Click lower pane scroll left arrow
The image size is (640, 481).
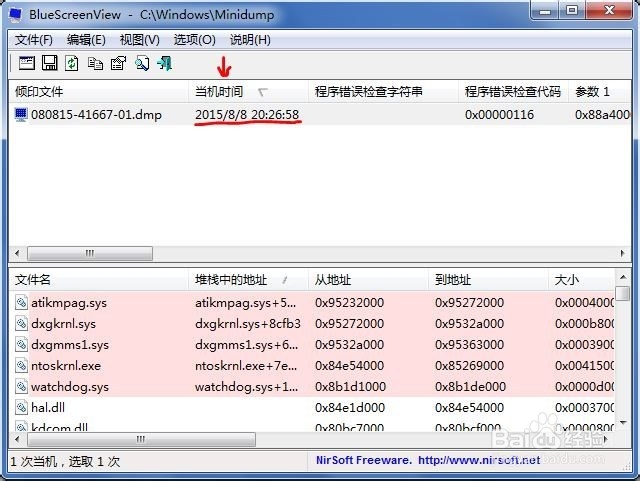[17, 439]
